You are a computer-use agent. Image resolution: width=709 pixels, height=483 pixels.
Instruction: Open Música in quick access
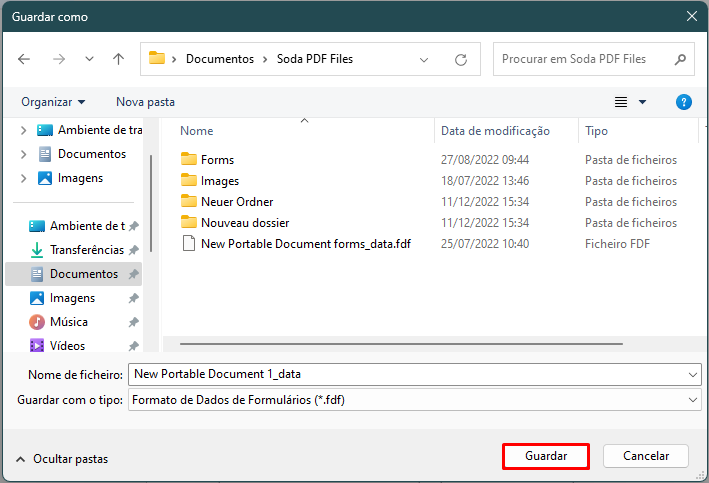pyautogui.click(x=59, y=322)
